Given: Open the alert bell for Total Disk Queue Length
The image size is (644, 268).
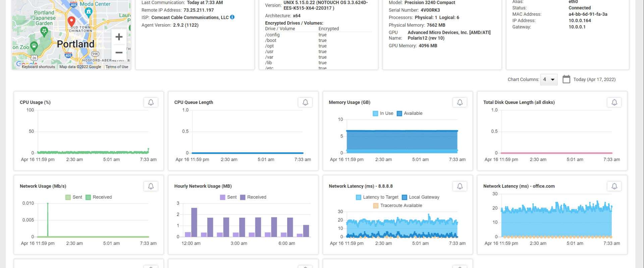Looking at the screenshot, I should point(614,103).
